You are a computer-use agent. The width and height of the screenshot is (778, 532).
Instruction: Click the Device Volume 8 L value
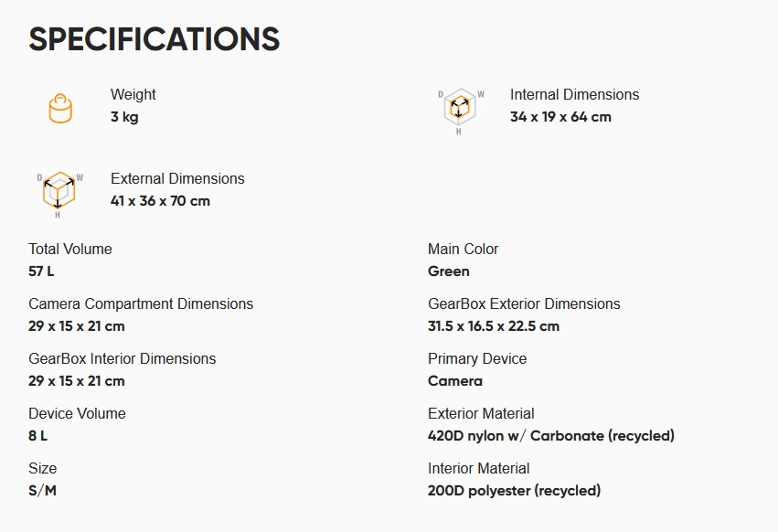[38, 436]
